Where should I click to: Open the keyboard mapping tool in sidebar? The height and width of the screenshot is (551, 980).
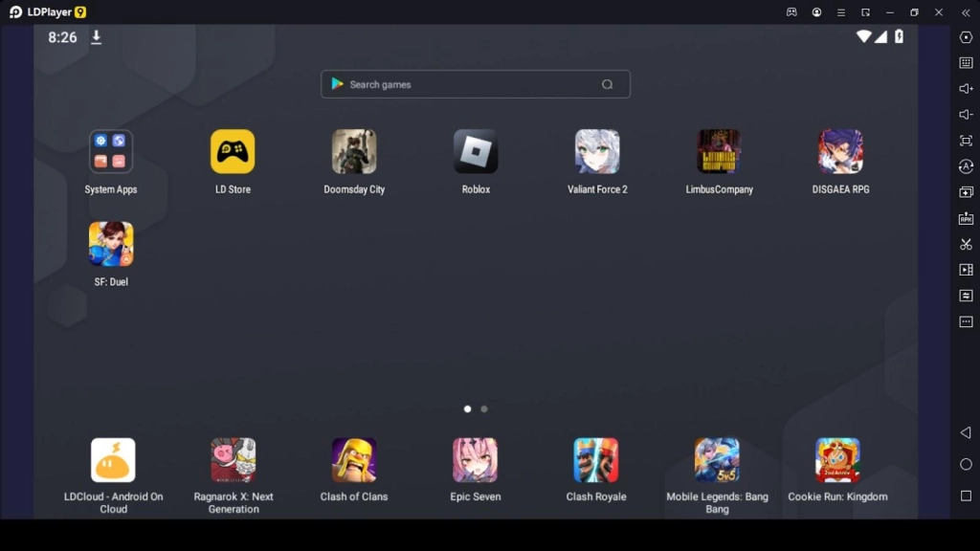tap(966, 63)
